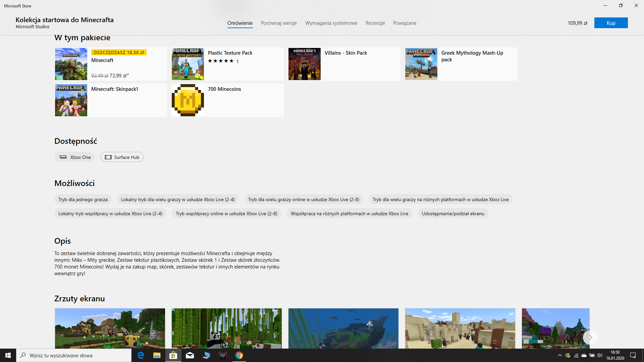Open the underwater shipwreck screenshot
644x362 pixels.
pyautogui.click(x=343, y=328)
